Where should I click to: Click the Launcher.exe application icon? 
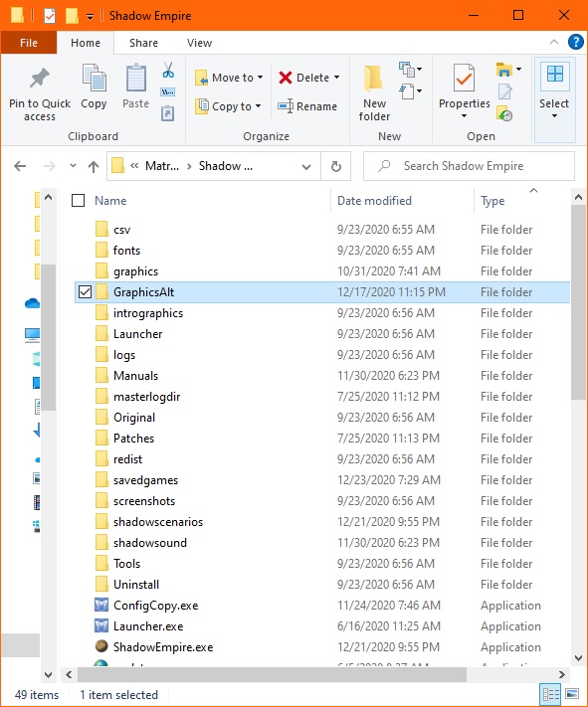point(101,625)
